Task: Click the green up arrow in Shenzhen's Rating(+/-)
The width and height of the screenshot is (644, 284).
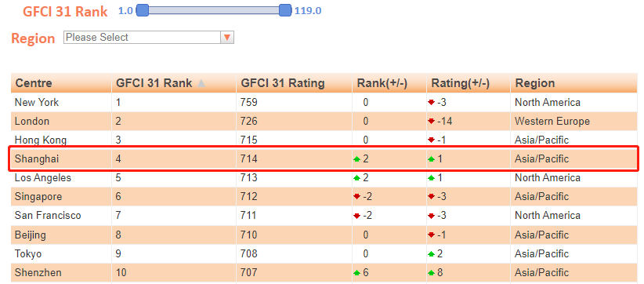Action: click(x=431, y=273)
